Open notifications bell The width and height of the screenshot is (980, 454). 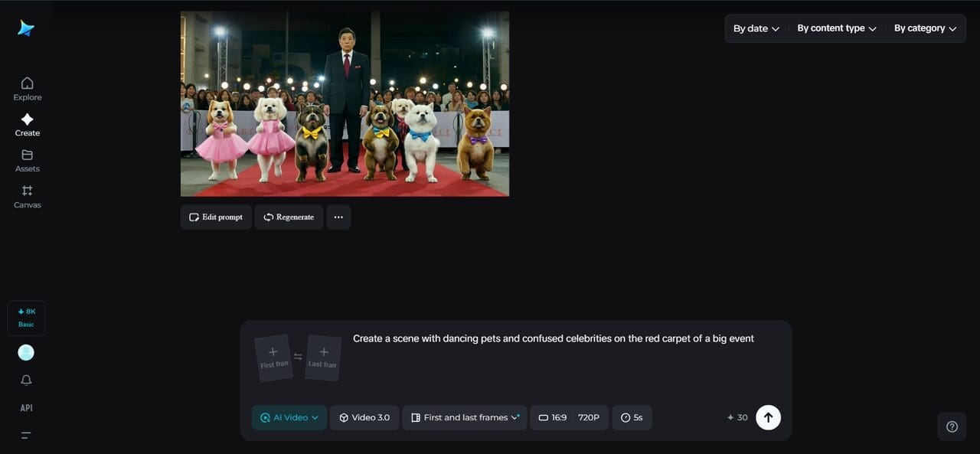tap(26, 381)
